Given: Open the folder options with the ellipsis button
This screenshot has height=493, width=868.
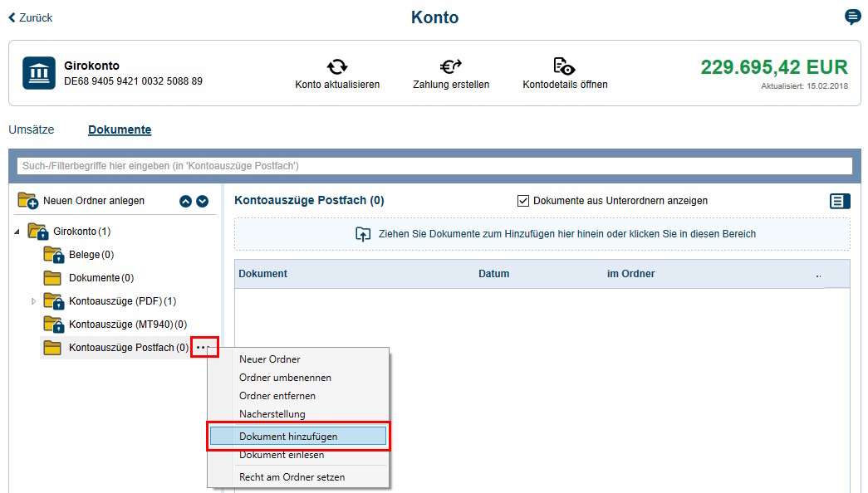Looking at the screenshot, I should click(x=204, y=347).
